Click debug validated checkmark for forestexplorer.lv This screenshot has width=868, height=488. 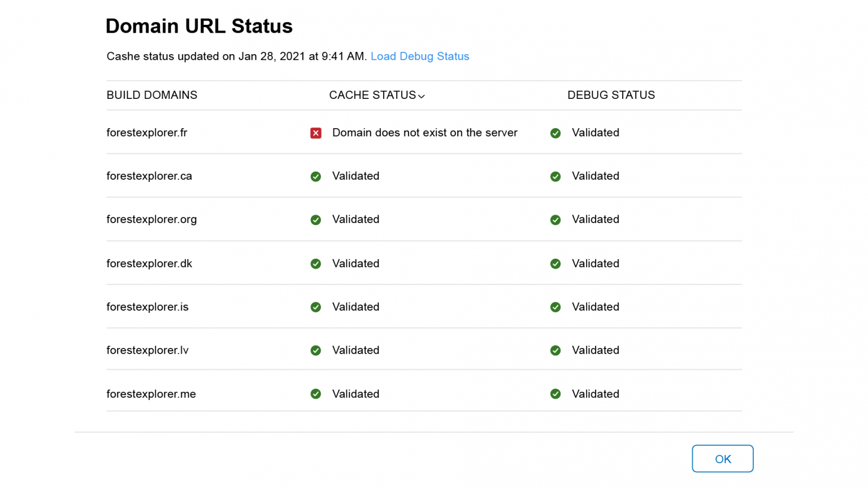tap(555, 351)
